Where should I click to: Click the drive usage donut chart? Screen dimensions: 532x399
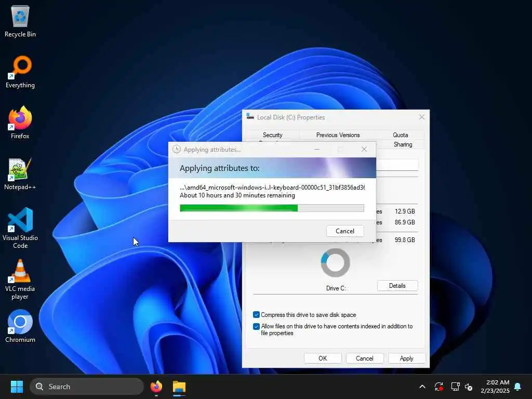point(335,262)
